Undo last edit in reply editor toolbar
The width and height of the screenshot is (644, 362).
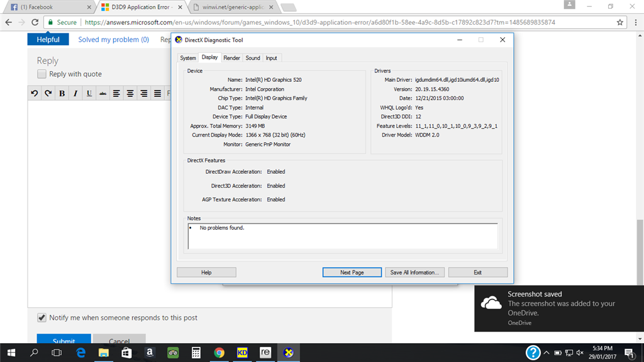tap(35, 93)
